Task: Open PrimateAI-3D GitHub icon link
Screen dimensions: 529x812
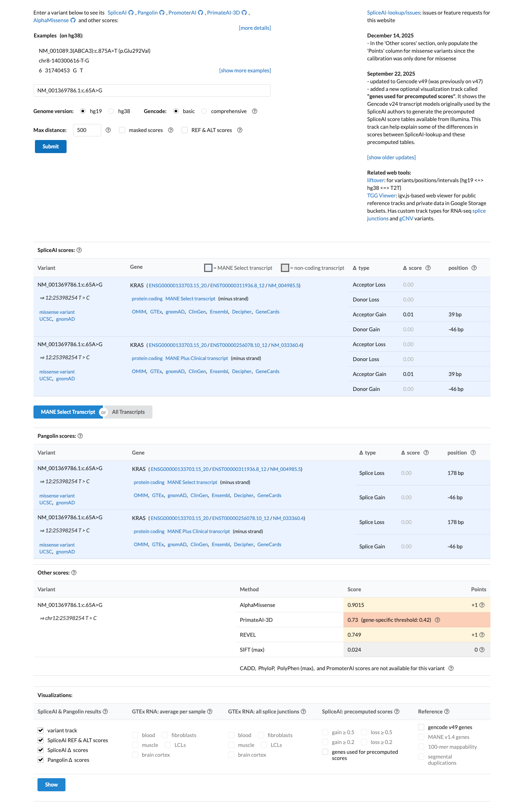Action: tap(244, 13)
